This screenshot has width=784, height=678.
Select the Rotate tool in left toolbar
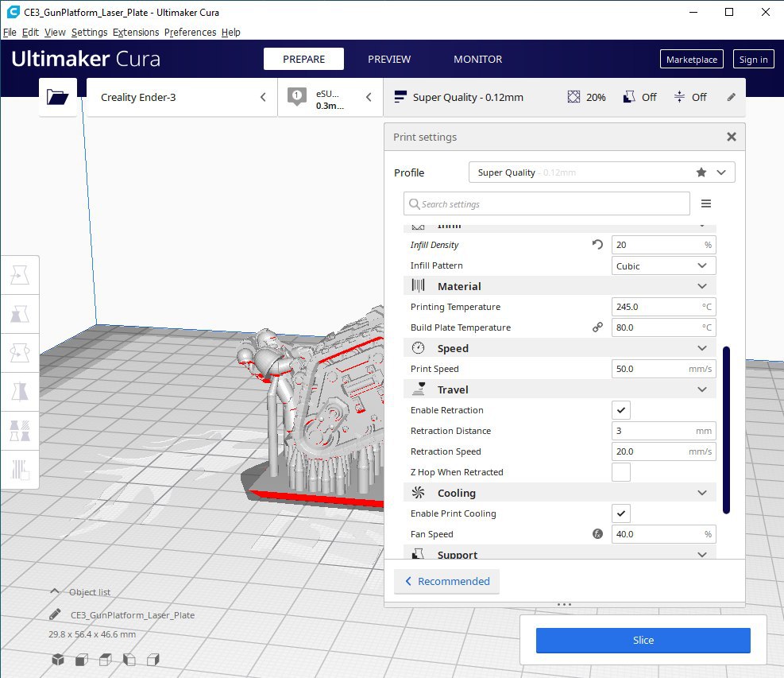click(20, 353)
